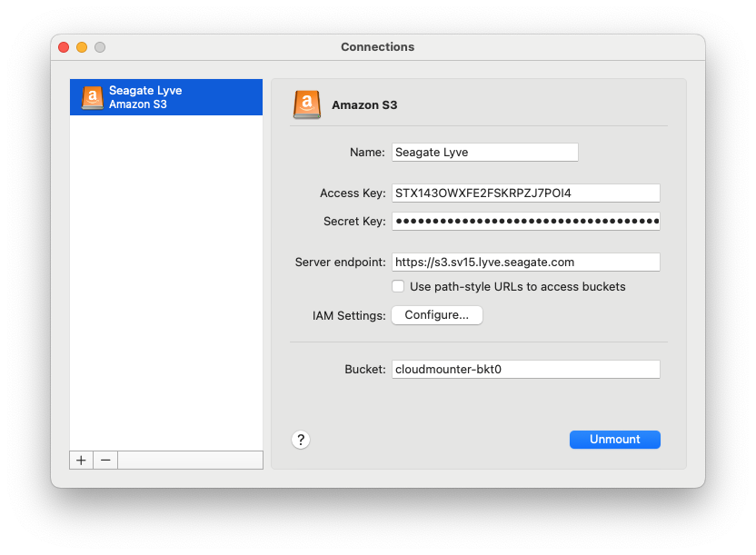Click the 'IAM Settings:' label
Image resolution: width=756 pixels, height=555 pixels.
click(349, 315)
